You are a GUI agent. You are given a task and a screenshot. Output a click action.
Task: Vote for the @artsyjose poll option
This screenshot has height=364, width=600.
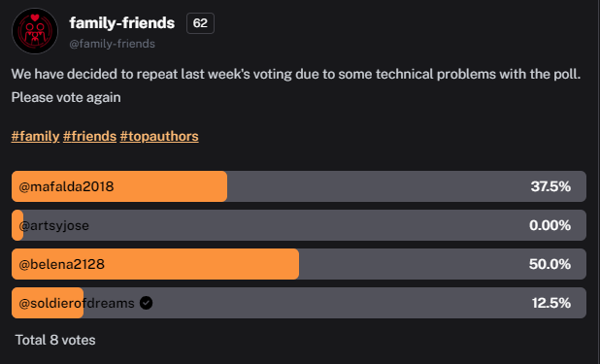[299, 225]
